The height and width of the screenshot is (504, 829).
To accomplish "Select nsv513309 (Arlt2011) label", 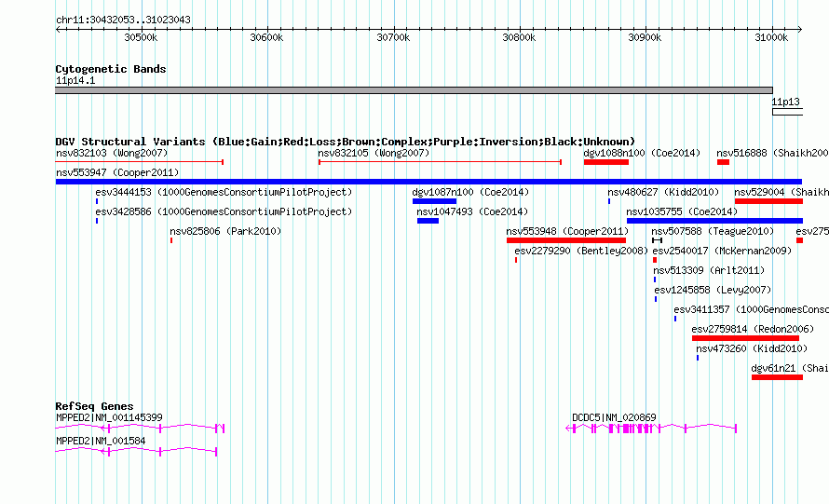I will [x=709, y=270].
